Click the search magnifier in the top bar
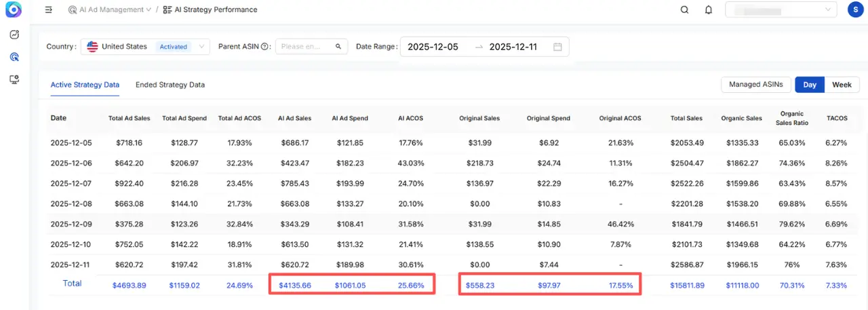The image size is (868, 310). tap(684, 10)
